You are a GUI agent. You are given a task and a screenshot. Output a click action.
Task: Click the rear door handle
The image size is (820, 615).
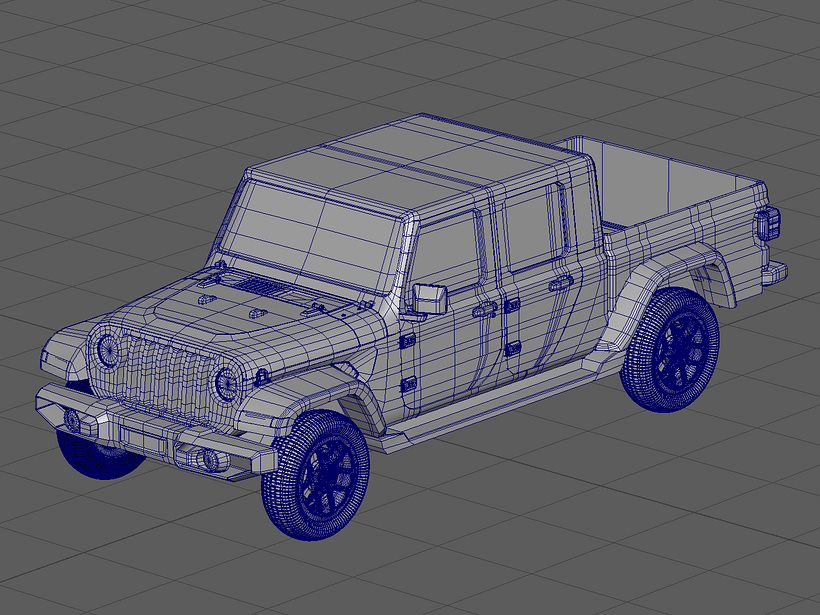561,283
